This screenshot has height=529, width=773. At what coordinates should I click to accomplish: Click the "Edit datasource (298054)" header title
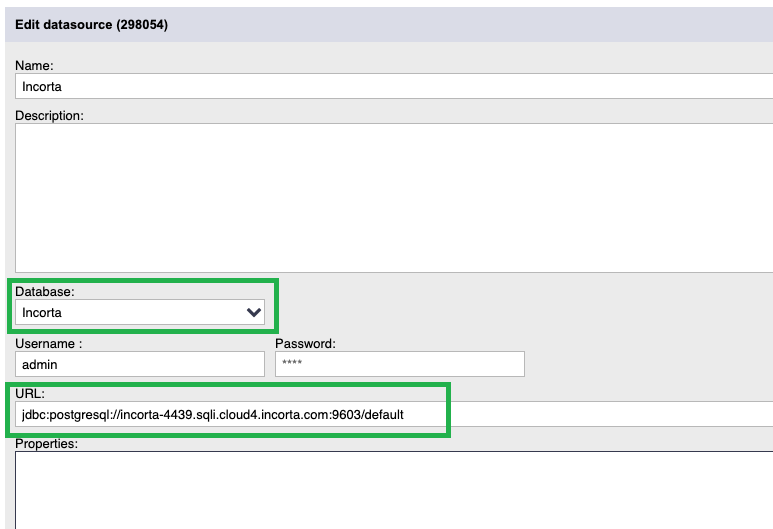(x=92, y=25)
